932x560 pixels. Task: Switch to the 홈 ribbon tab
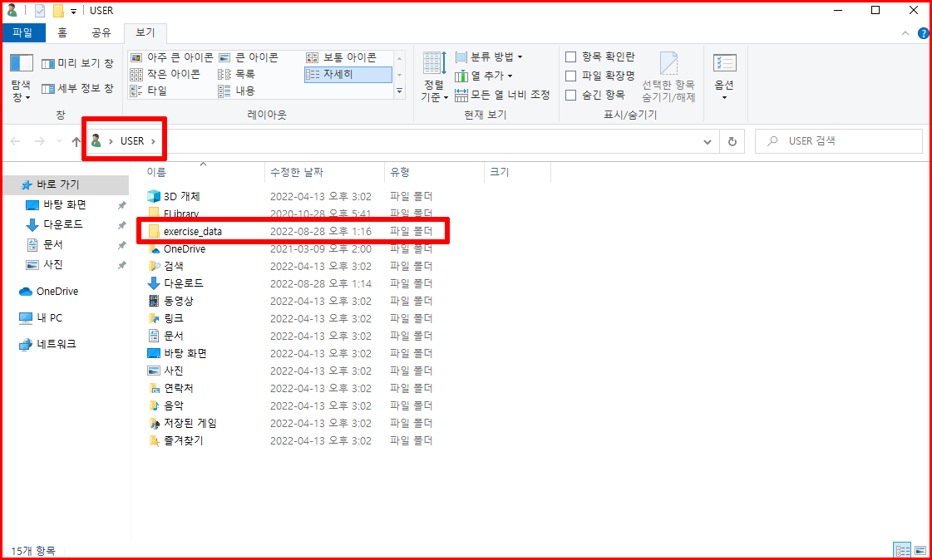tap(62, 32)
